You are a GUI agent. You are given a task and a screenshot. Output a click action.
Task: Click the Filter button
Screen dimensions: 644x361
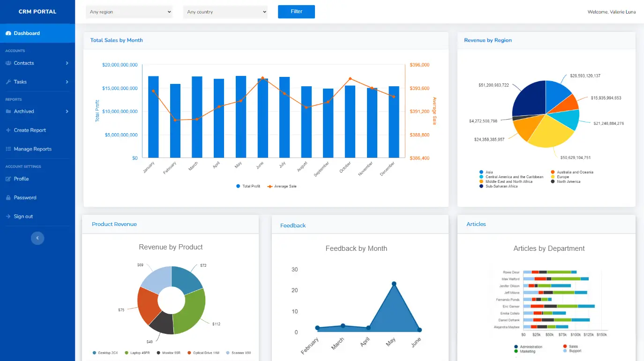pos(296,11)
